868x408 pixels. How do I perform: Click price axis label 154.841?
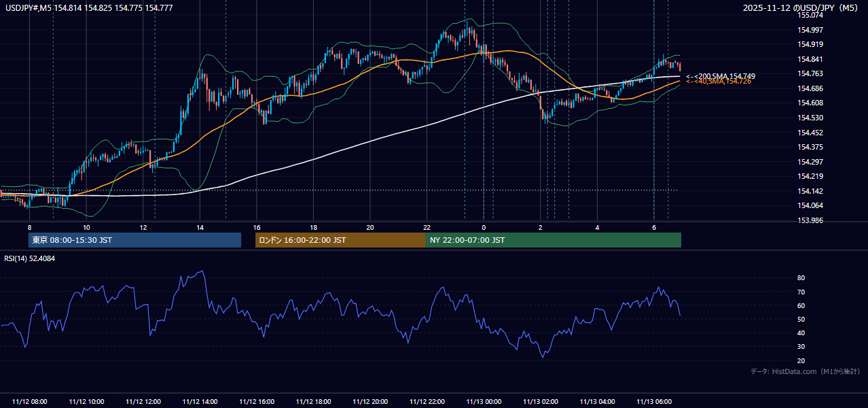(810, 59)
